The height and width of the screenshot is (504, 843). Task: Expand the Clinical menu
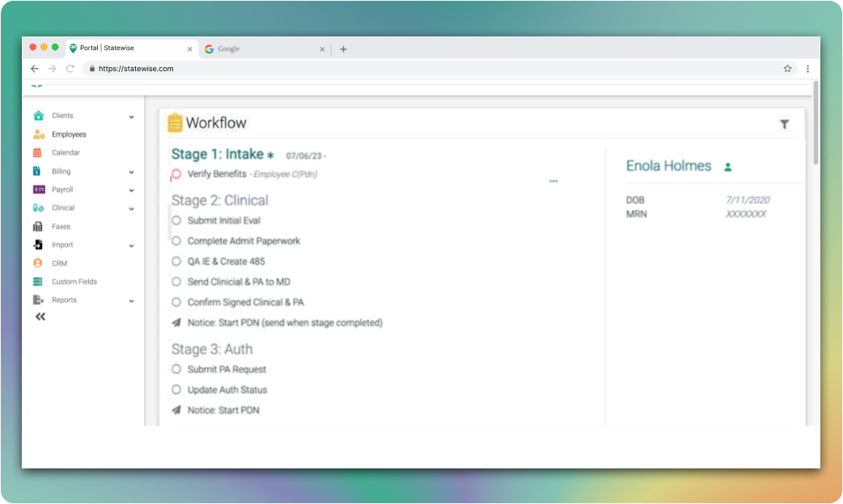(131, 208)
